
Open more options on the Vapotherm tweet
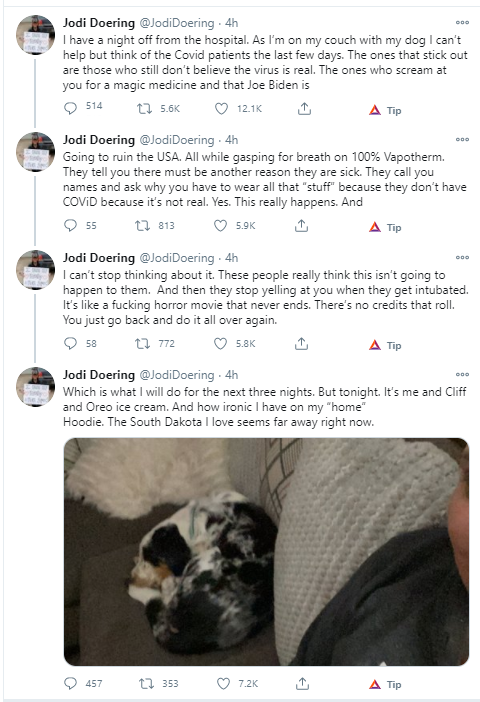point(462,139)
